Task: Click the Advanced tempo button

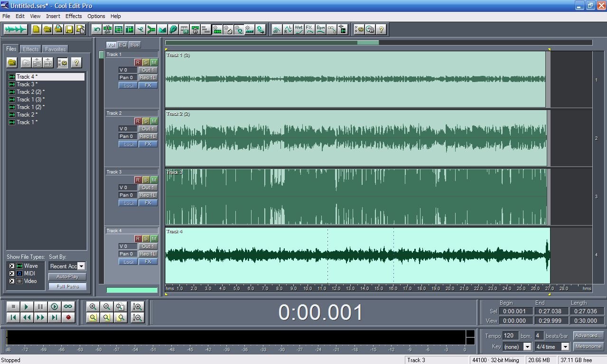Action: tap(588, 336)
